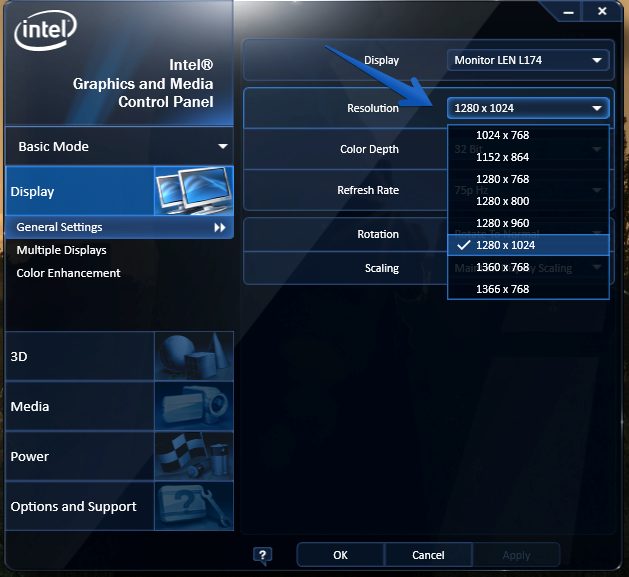Click the double arrow beside General Settings

click(x=219, y=228)
